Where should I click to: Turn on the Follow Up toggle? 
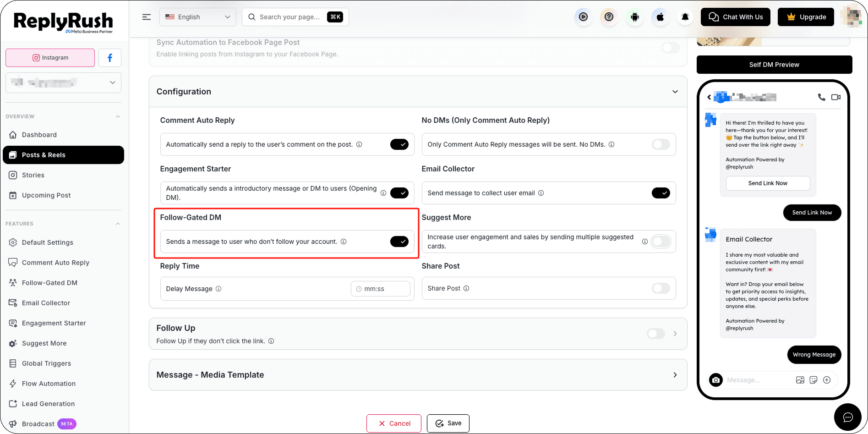click(656, 334)
